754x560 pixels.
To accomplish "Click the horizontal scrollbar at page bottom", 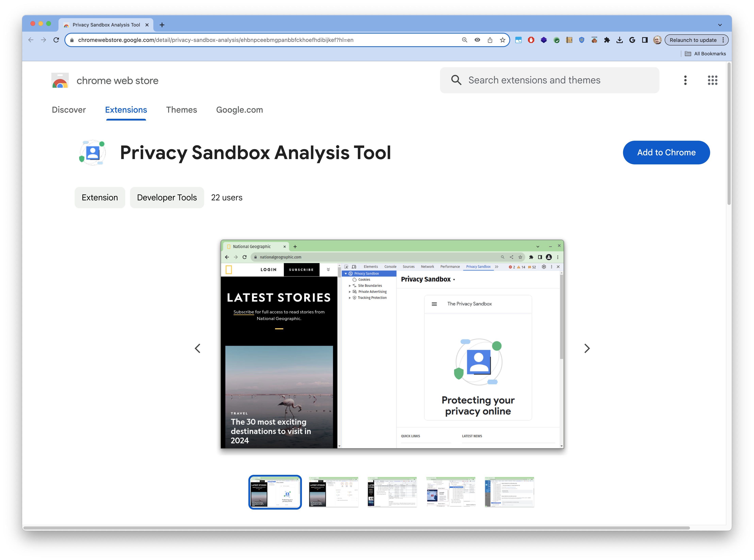I will click(x=356, y=528).
